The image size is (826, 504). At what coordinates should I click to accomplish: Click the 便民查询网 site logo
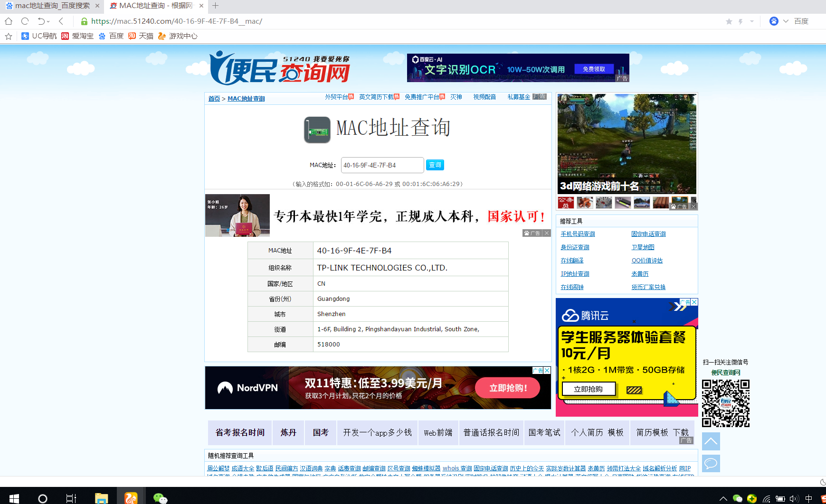point(279,68)
